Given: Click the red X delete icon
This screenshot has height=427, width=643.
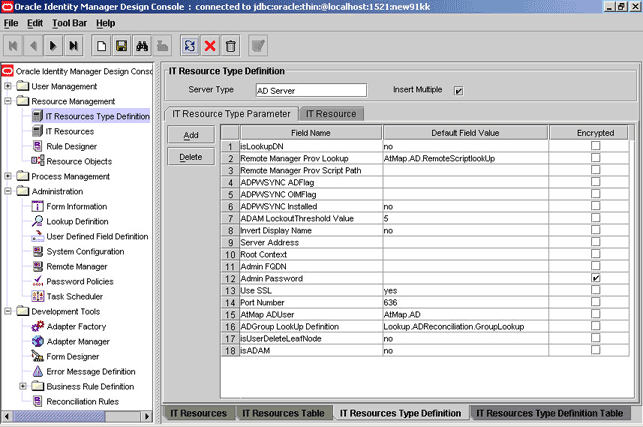Looking at the screenshot, I should click(210, 46).
